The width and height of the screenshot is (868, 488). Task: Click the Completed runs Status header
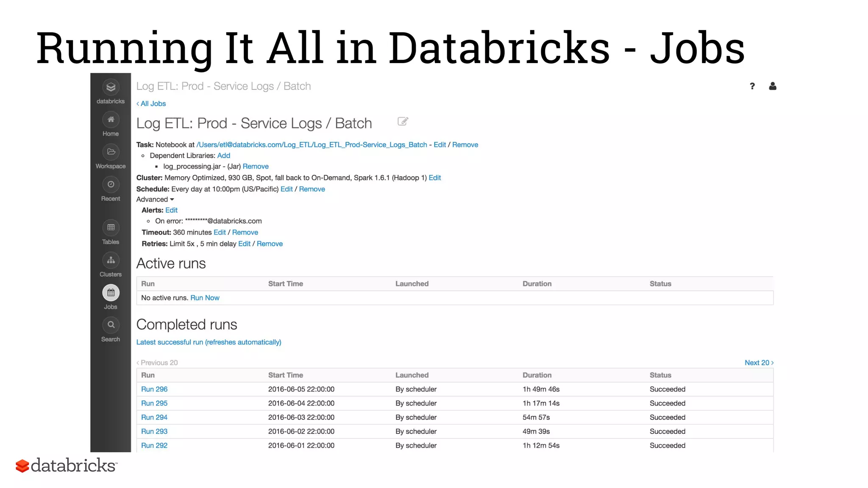660,375
